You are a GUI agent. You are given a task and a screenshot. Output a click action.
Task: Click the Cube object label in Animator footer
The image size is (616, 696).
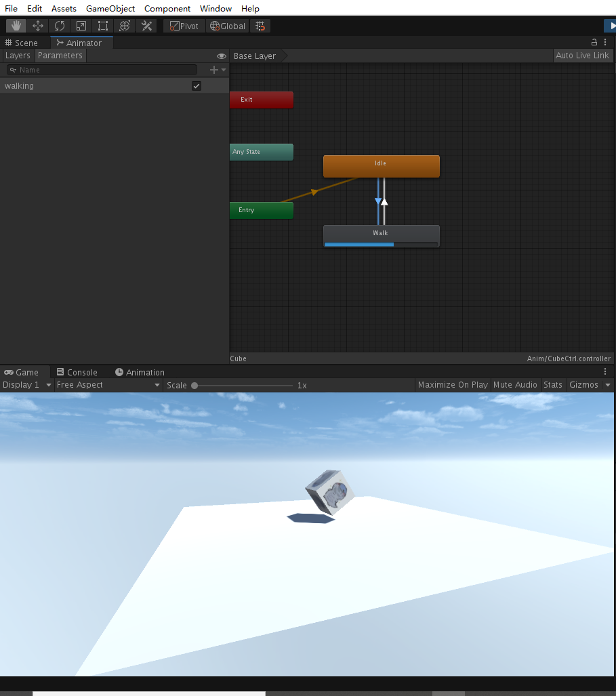[238, 359]
